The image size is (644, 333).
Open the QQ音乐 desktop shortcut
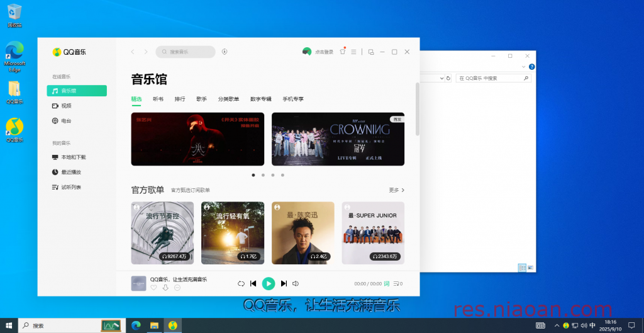pyautogui.click(x=14, y=130)
